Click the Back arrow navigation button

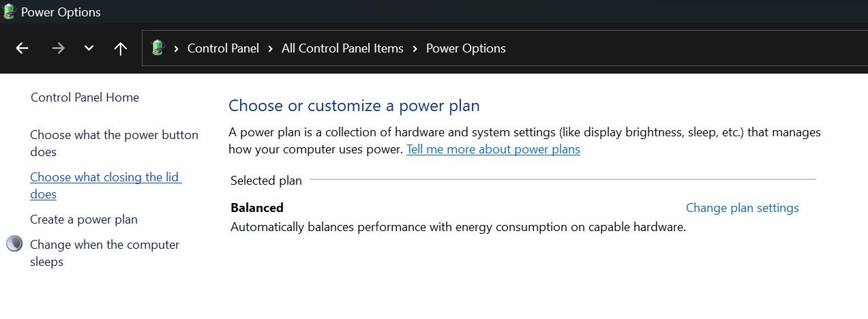[x=22, y=48]
